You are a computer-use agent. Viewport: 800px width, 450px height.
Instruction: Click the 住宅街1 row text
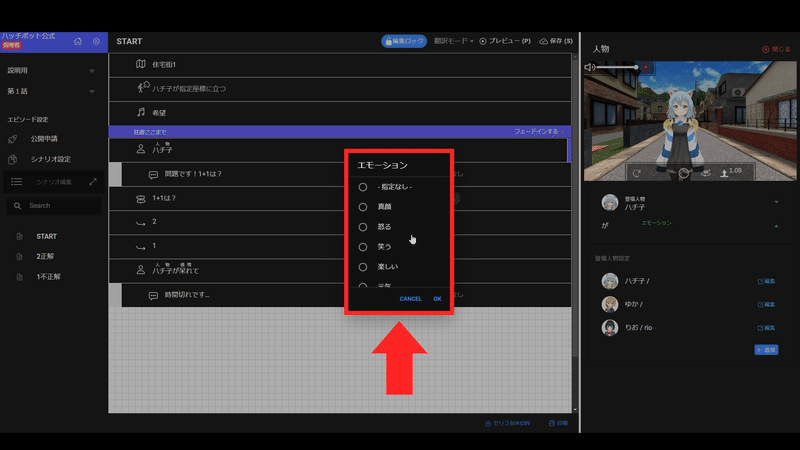point(164,65)
